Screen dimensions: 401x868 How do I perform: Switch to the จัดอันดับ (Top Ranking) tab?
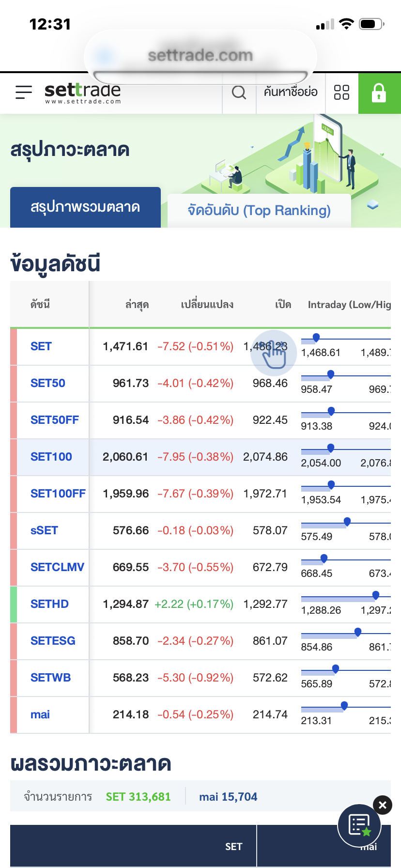click(259, 210)
